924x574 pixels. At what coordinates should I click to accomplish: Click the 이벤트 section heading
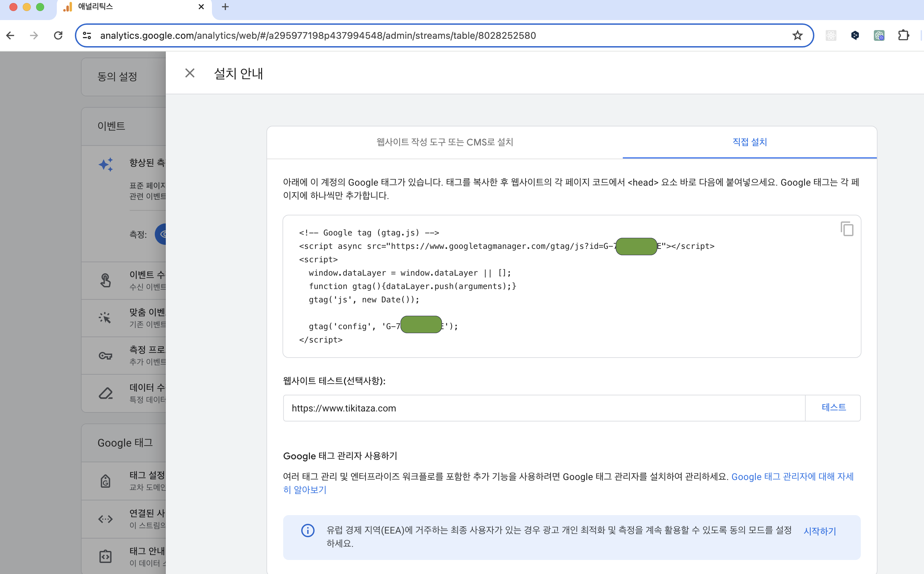pos(111,126)
